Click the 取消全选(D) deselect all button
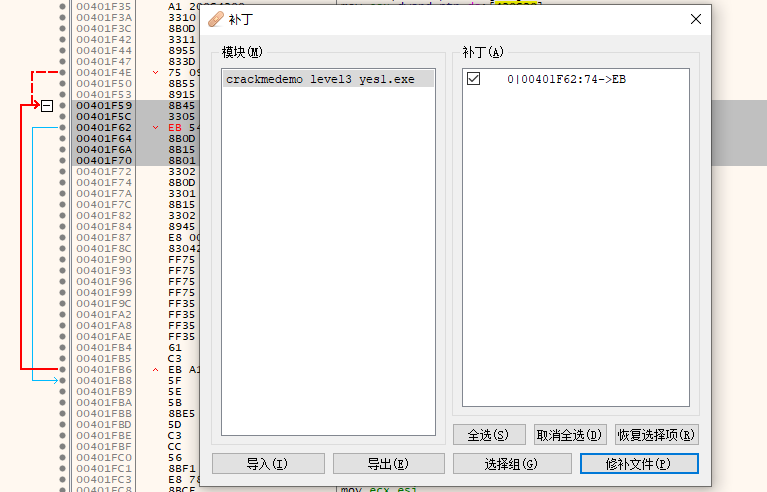767x492 pixels. pos(570,435)
